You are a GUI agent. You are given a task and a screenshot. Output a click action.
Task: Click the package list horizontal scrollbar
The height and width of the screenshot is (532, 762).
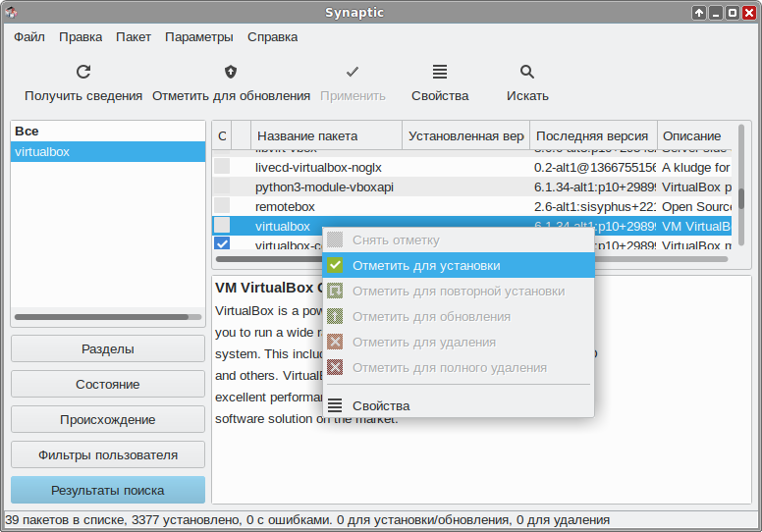[471, 259]
